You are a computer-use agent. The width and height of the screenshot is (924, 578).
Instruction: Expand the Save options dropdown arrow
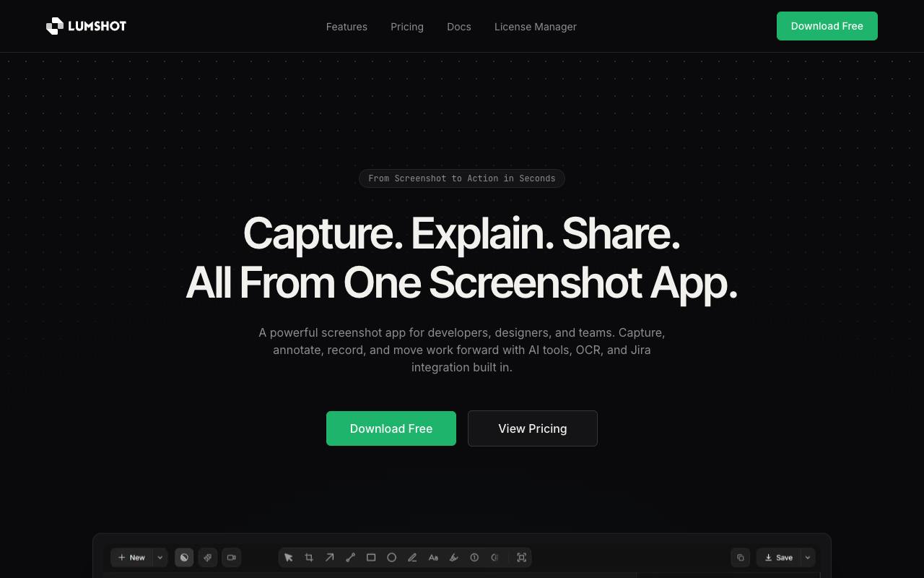[808, 557]
